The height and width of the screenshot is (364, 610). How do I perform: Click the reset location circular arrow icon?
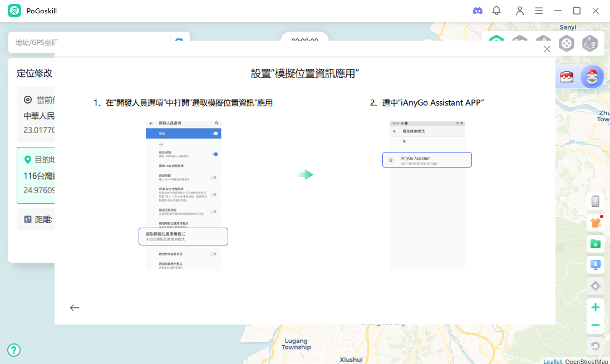tap(595, 346)
